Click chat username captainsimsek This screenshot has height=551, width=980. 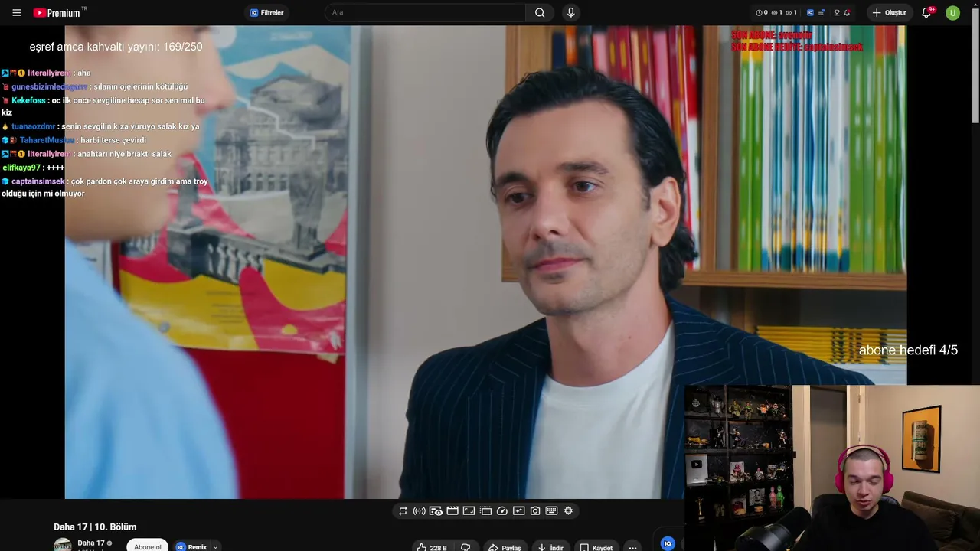(x=38, y=181)
